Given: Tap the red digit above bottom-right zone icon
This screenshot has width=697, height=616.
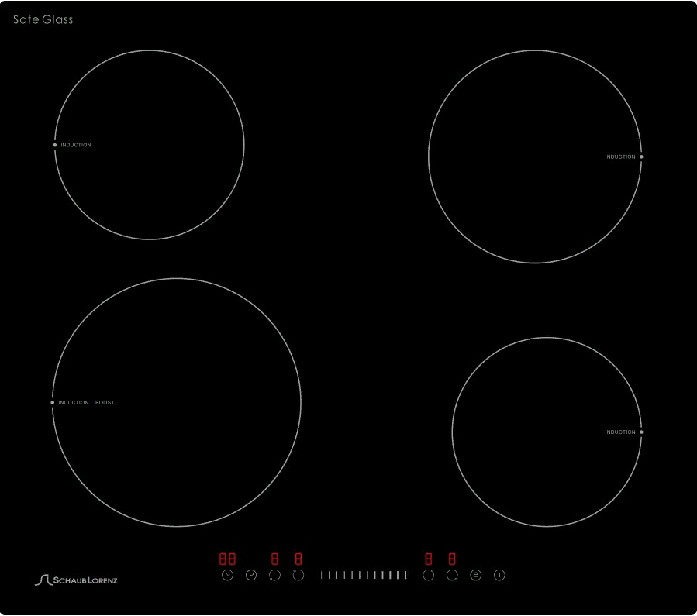Looking at the screenshot, I should pyautogui.click(x=452, y=558).
